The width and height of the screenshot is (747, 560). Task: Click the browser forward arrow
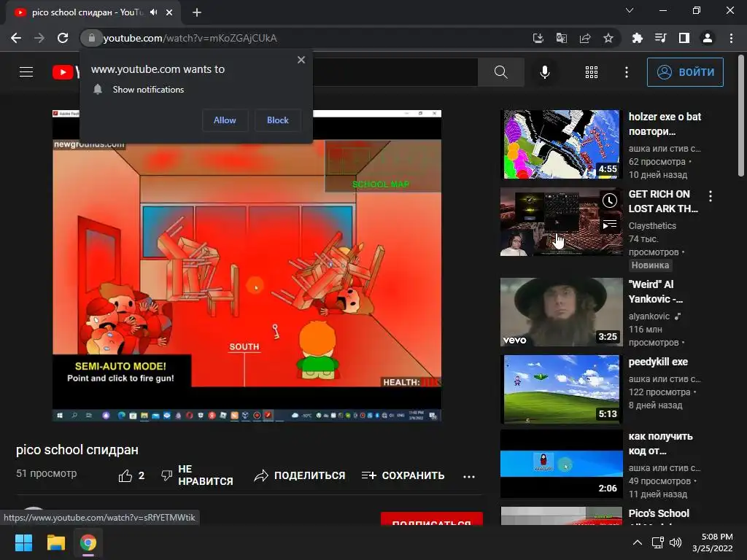click(x=39, y=38)
